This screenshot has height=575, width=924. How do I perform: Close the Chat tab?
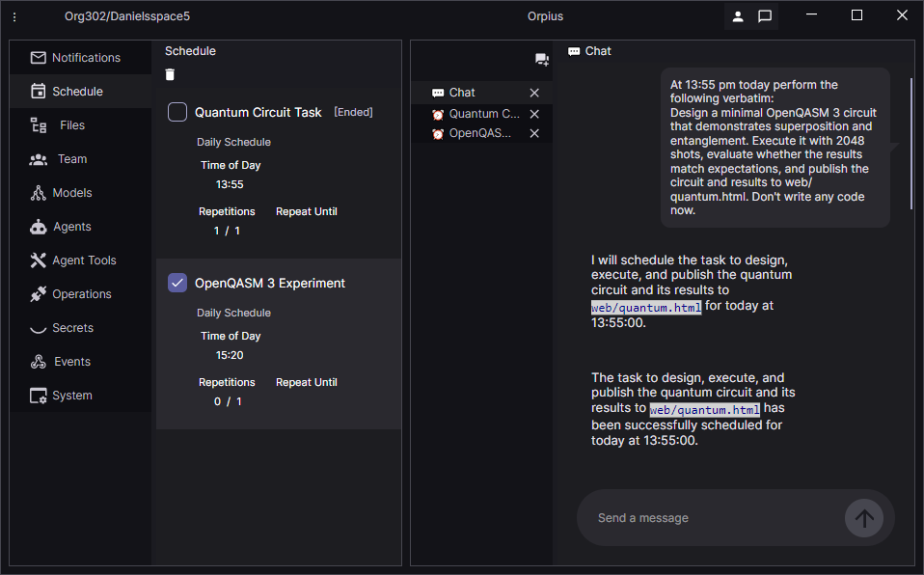point(534,93)
